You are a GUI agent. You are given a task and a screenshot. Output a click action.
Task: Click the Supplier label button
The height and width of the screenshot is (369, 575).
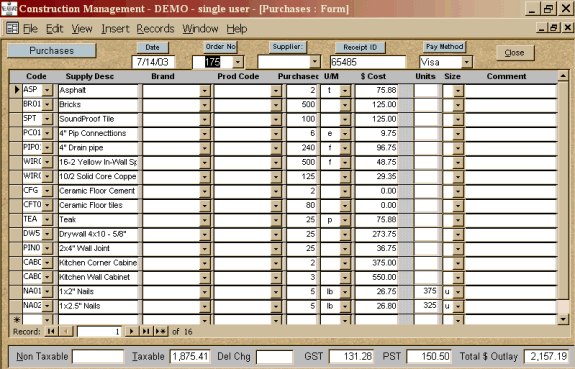pyautogui.click(x=288, y=47)
